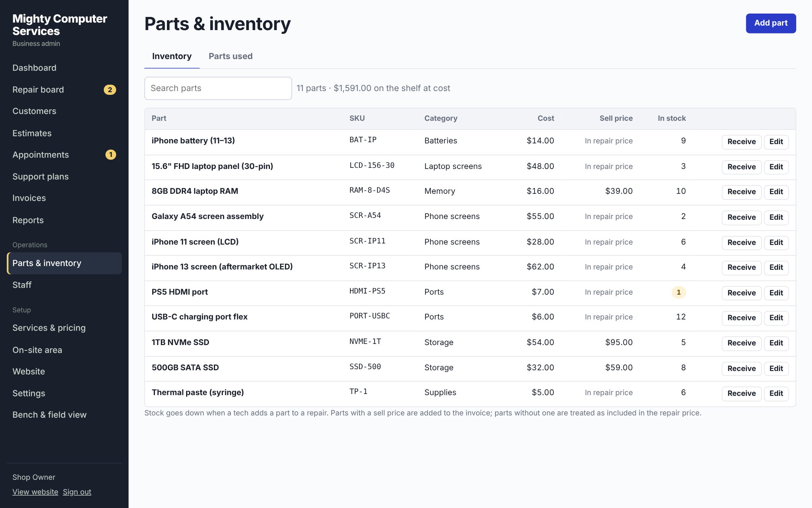Receive stock for iPhone 13 screen
Image resolution: width=812 pixels, height=508 pixels.
pos(741,268)
